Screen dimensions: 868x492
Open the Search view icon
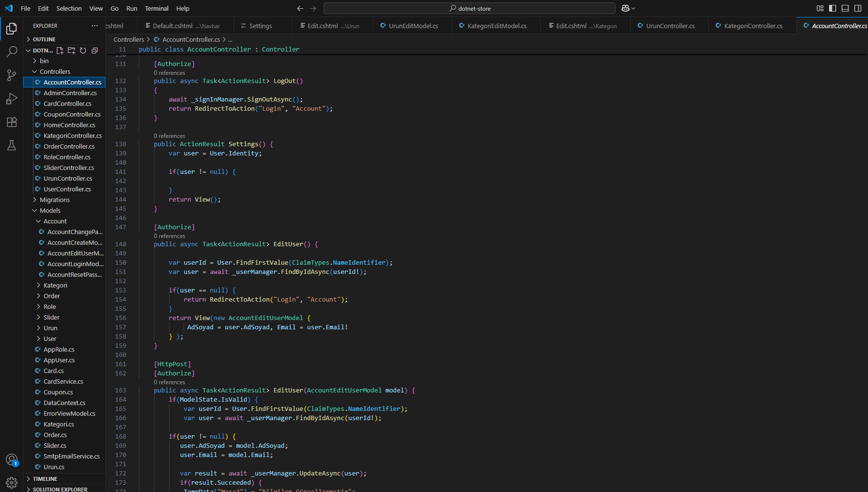[12, 51]
